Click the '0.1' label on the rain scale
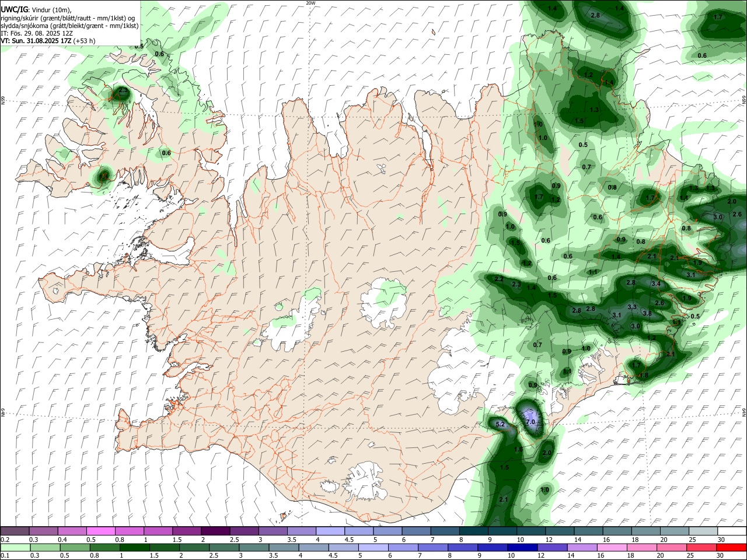747x560 pixels. pos(5,555)
